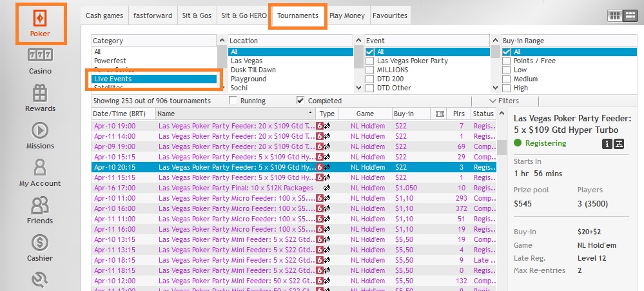Sort by Status column header
Screen dimensions: 644x291
click(x=483, y=114)
